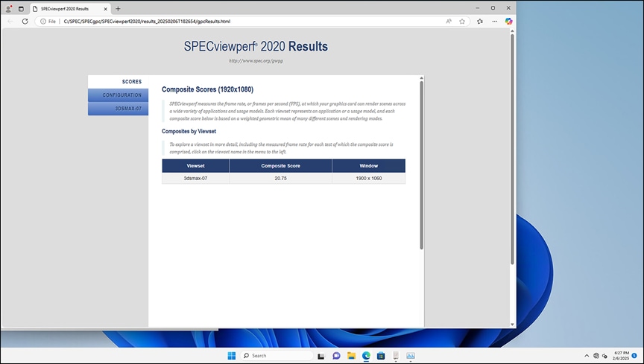Click the Composite Score column header
The height and width of the screenshot is (364, 644).
pos(280,166)
